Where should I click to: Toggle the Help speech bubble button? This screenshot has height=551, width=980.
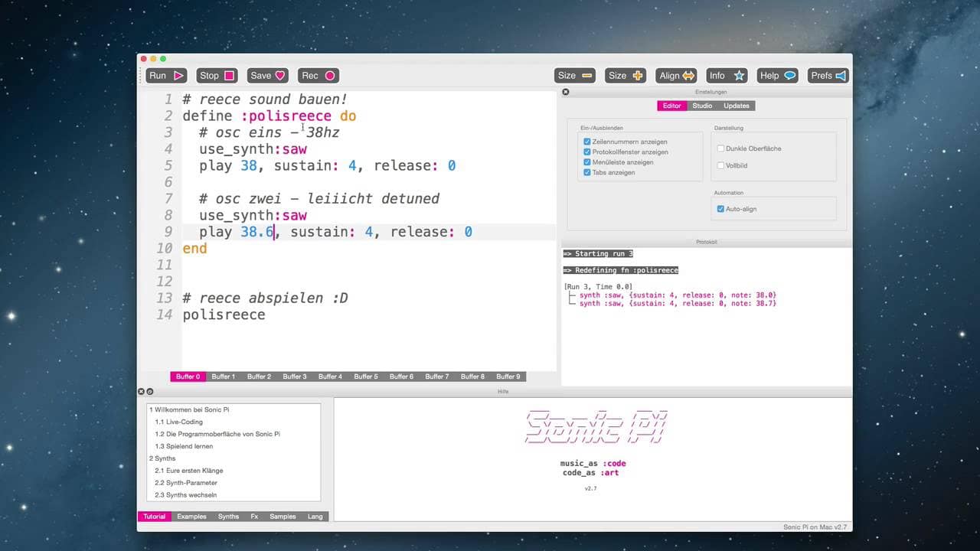click(x=777, y=76)
